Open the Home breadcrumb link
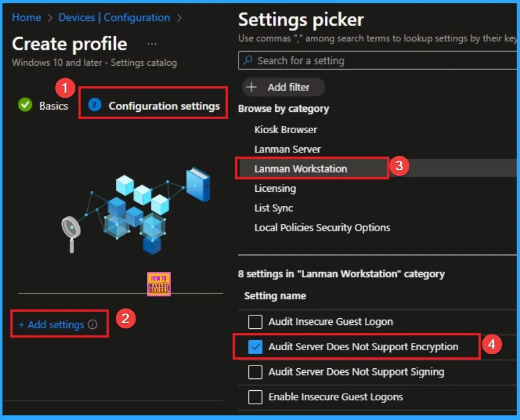This screenshot has height=420, width=520. coord(26,17)
